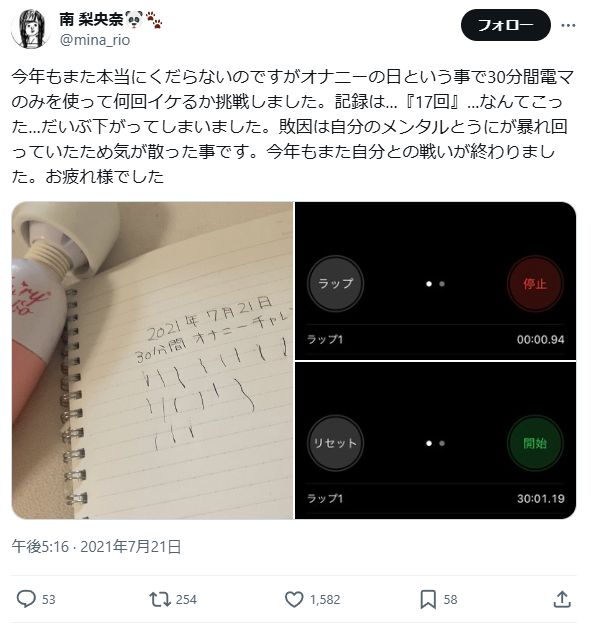Image resolution: width=591 pixels, height=627 pixels.
Task: Click the reply speech bubble icon
Action: click(x=26, y=599)
